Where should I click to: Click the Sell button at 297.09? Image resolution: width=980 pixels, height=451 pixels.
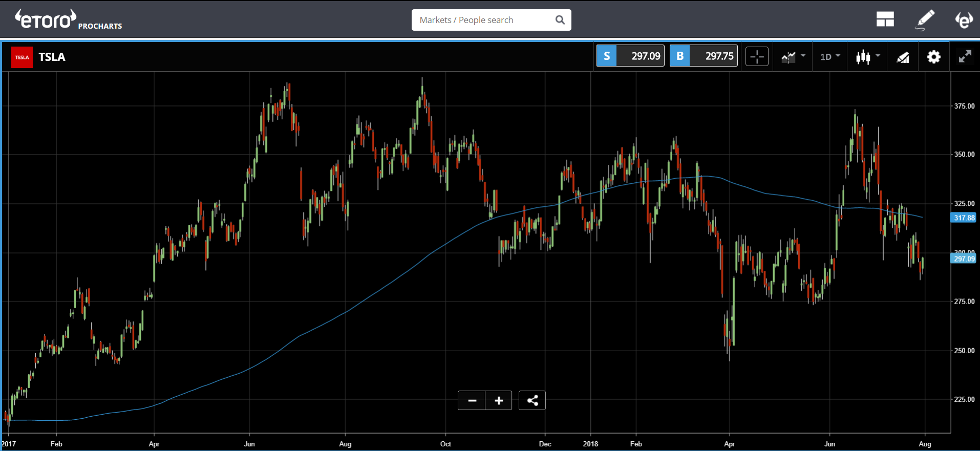coord(630,56)
